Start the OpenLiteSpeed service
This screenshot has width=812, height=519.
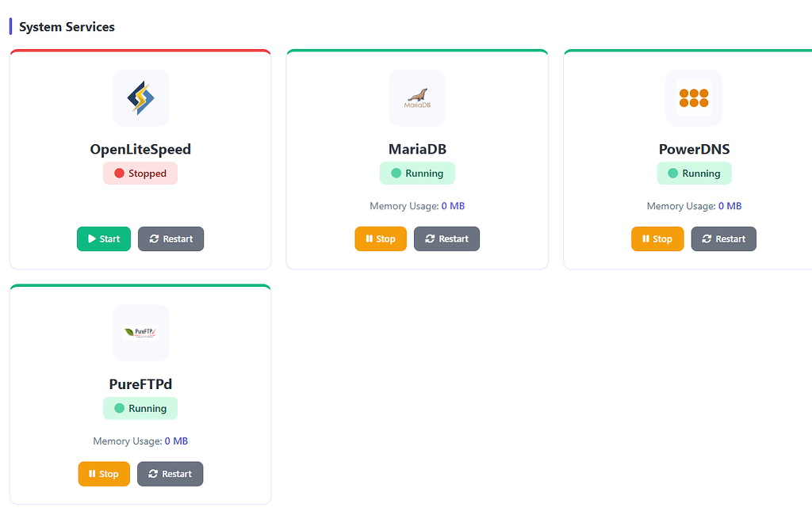click(x=104, y=239)
